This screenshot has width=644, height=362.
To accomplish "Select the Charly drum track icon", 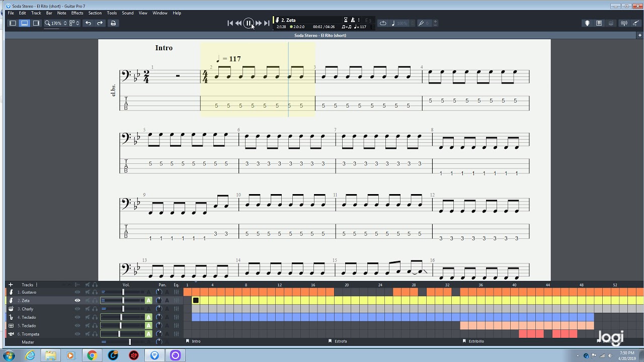I will pyautogui.click(x=11, y=309).
